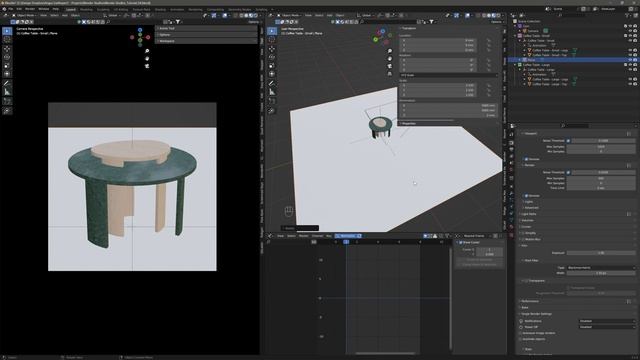
Task: Open XYZ Euler rotation mode dropdown
Action: coord(449,76)
